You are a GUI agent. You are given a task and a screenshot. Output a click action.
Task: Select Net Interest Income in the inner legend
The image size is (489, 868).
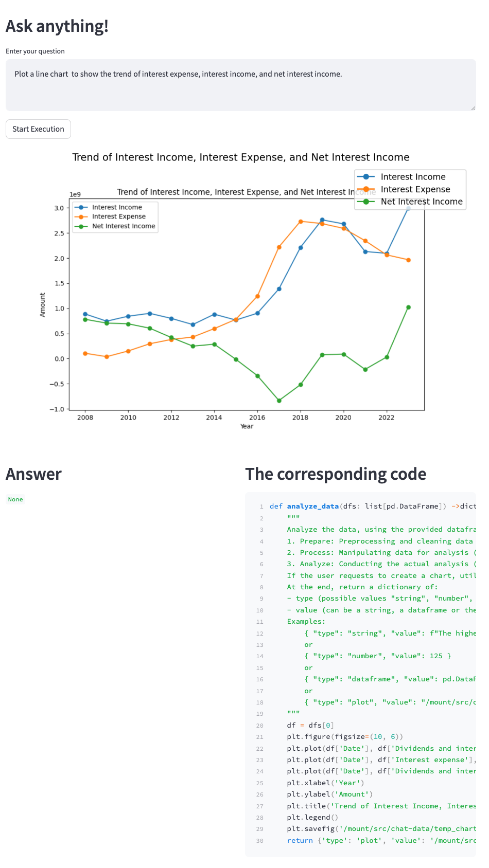tap(124, 226)
